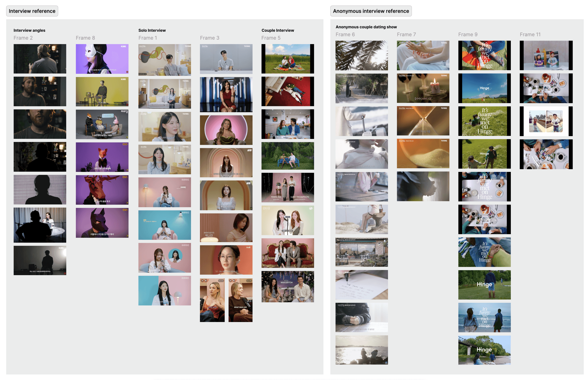Click the Frame 8 label
The width and height of the screenshot is (588, 380).
85,38
